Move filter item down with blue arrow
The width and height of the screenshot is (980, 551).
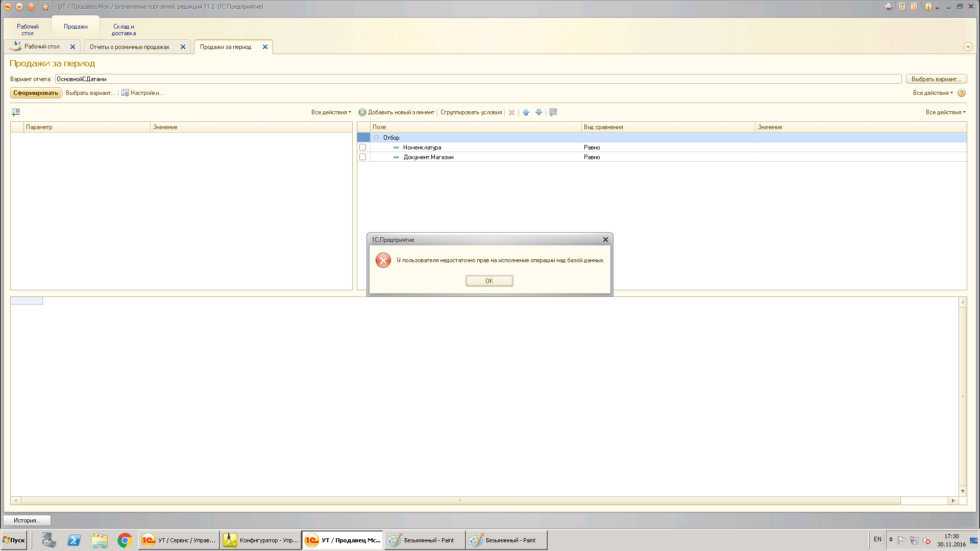[538, 112]
